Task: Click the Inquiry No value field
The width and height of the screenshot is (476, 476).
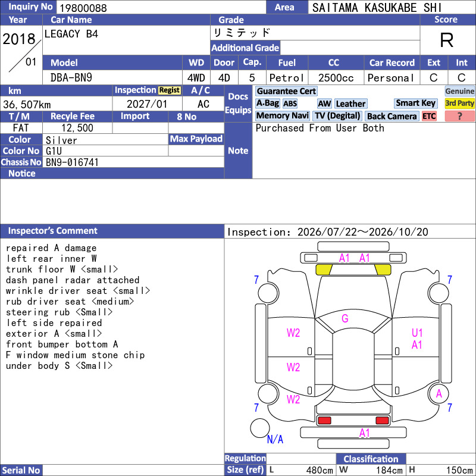Action: pyautogui.click(x=161, y=7)
